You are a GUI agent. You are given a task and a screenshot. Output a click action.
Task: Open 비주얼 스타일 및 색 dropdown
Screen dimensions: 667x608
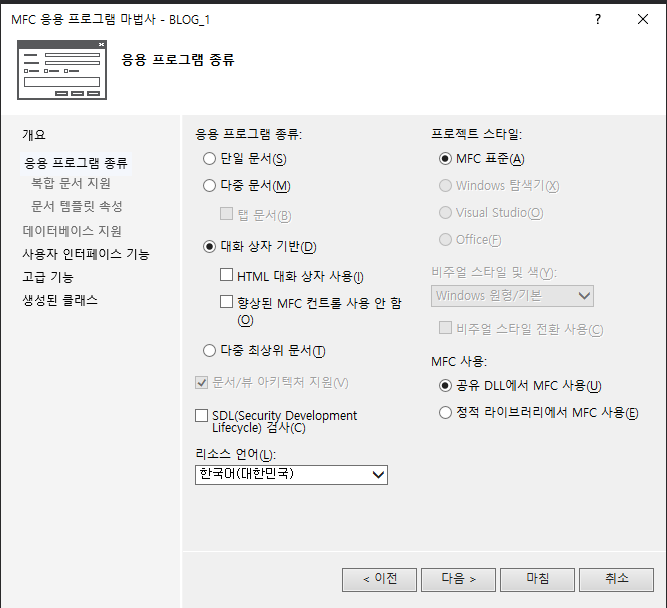(x=512, y=296)
